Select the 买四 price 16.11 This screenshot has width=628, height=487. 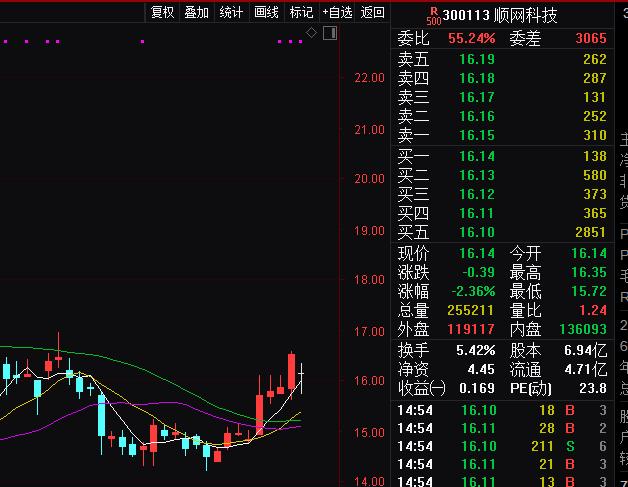point(477,213)
